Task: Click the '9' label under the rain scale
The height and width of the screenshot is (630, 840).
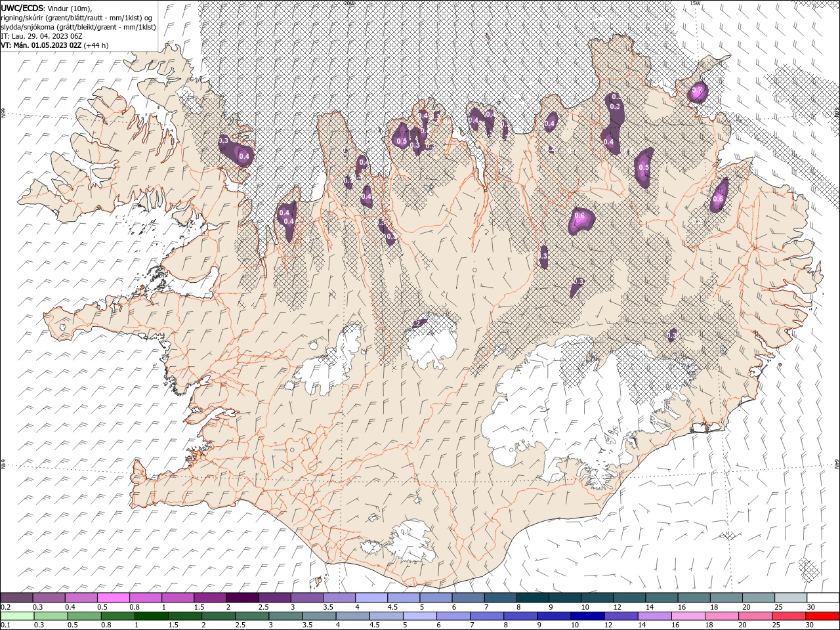Action: (539, 625)
